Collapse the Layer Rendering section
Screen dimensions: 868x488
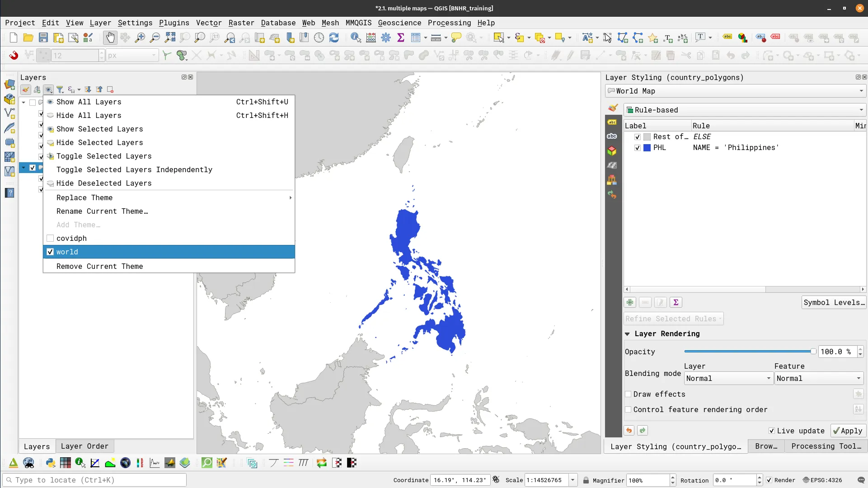pos(628,334)
